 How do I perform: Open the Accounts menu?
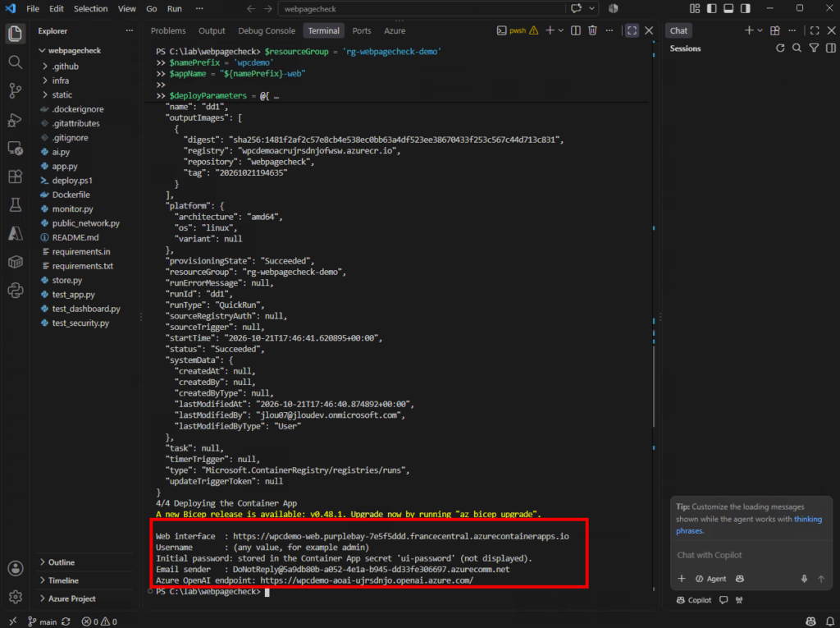click(15, 568)
